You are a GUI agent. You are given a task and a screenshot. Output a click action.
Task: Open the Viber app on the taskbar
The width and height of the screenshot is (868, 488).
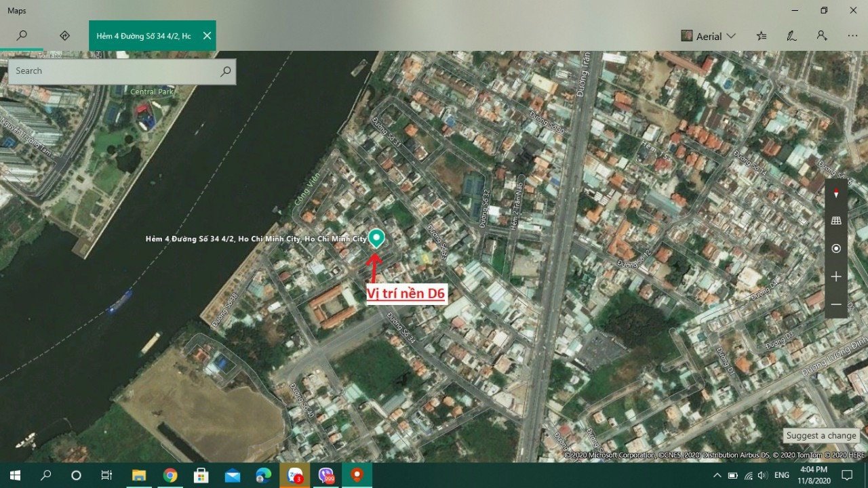tap(326, 475)
